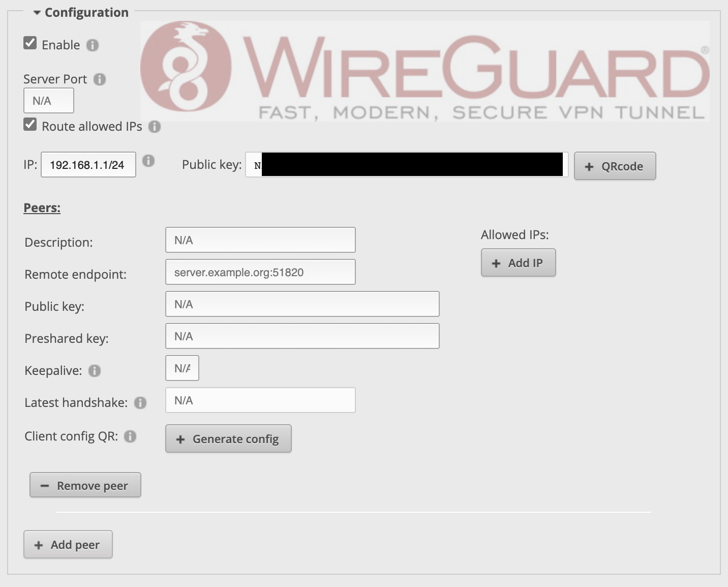Screen dimensions: 728x587
Task: Collapse the Configuration section
Action: pyautogui.click(x=37, y=13)
